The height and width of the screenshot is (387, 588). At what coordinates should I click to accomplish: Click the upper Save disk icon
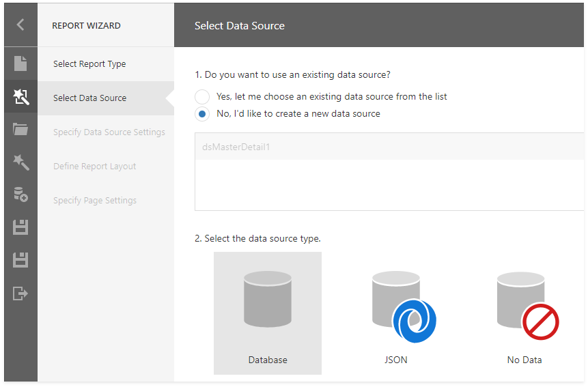click(x=20, y=227)
